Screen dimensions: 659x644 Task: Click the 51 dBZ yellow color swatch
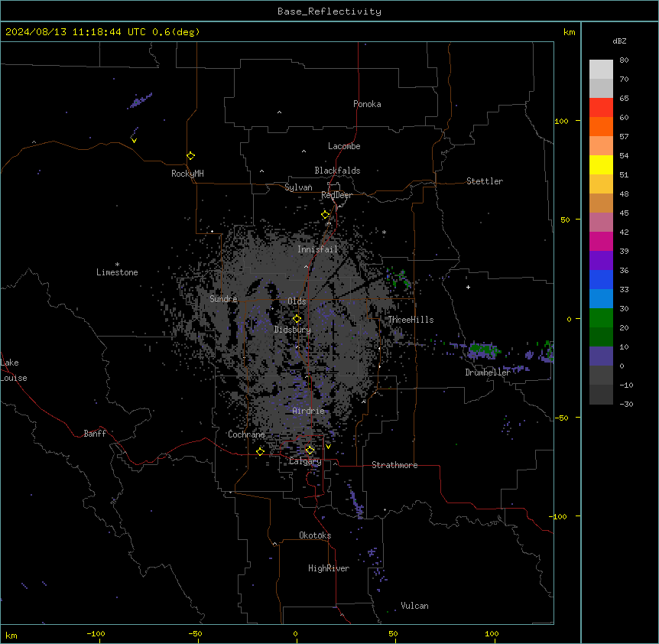pyautogui.click(x=601, y=164)
